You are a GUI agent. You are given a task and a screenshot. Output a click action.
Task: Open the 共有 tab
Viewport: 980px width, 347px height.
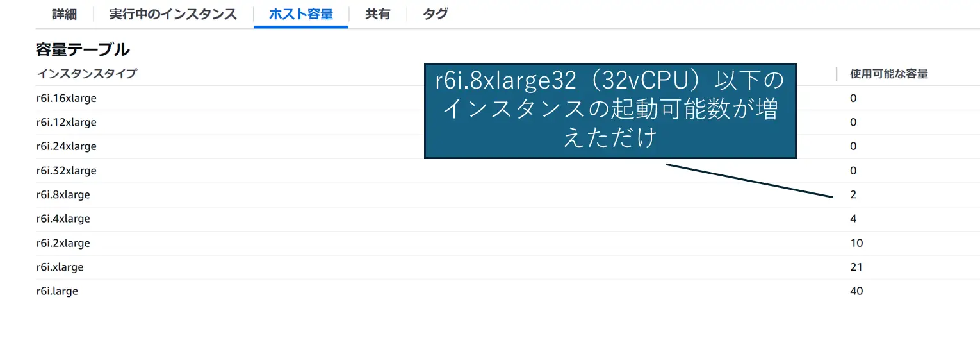[x=378, y=14]
